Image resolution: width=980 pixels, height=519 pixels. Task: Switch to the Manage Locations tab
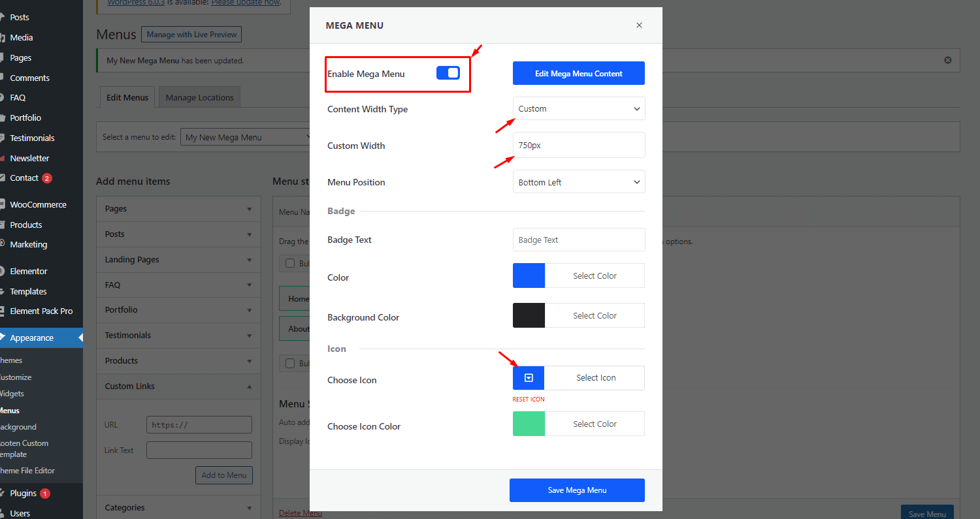pos(199,97)
